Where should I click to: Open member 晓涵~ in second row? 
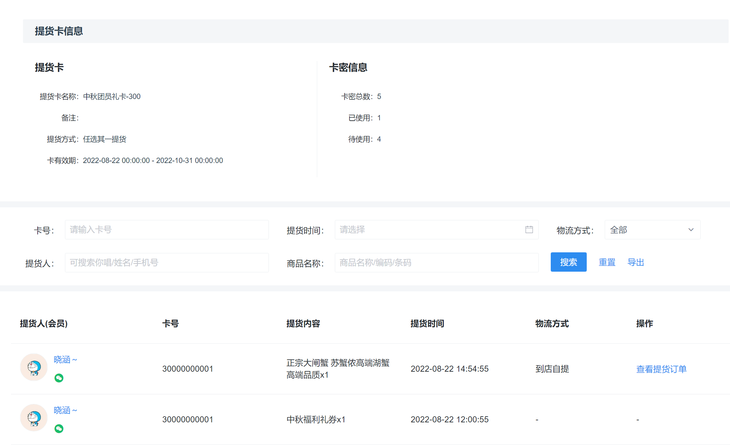(65, 410)
